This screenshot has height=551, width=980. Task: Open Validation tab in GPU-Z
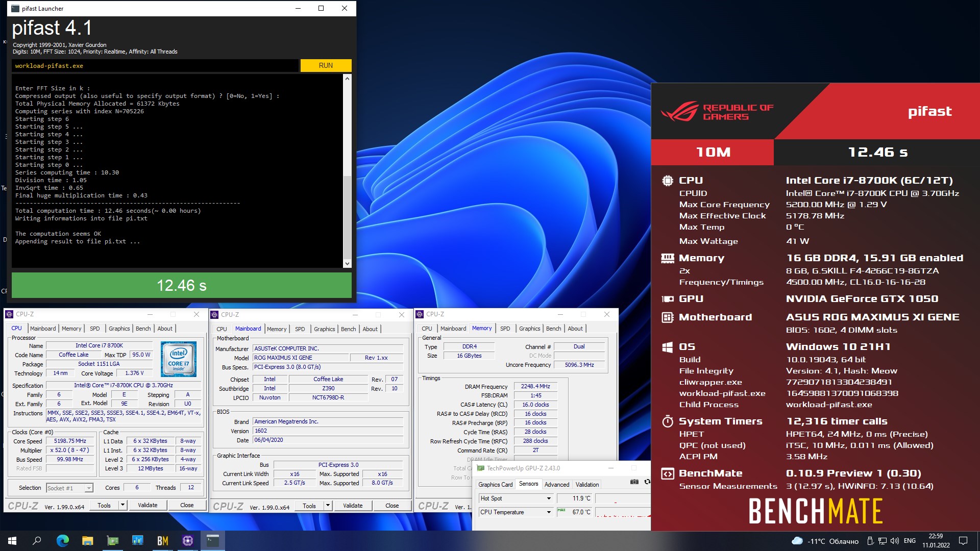[587, 484]
